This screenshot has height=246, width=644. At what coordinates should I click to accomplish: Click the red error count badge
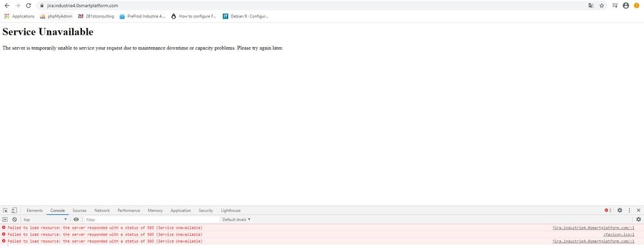[608, 210]
